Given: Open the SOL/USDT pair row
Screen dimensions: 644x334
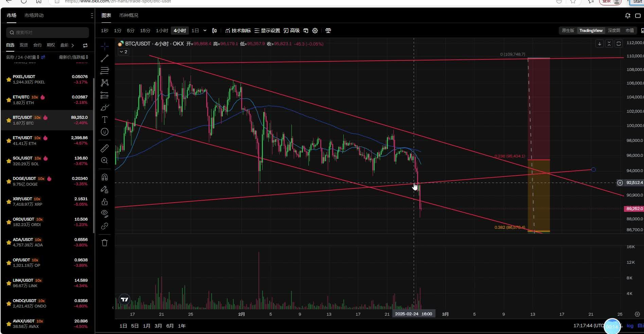Looking at the screenshot, I should point(47,161).
